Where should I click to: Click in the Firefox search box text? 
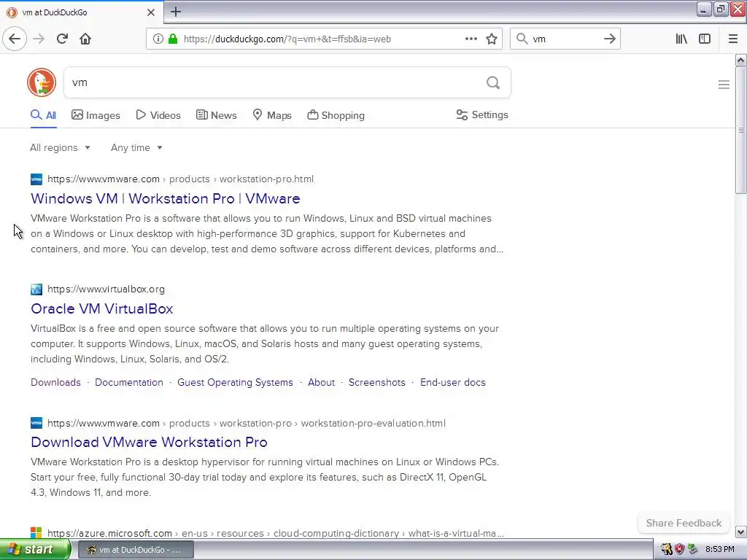click(565, 39)
